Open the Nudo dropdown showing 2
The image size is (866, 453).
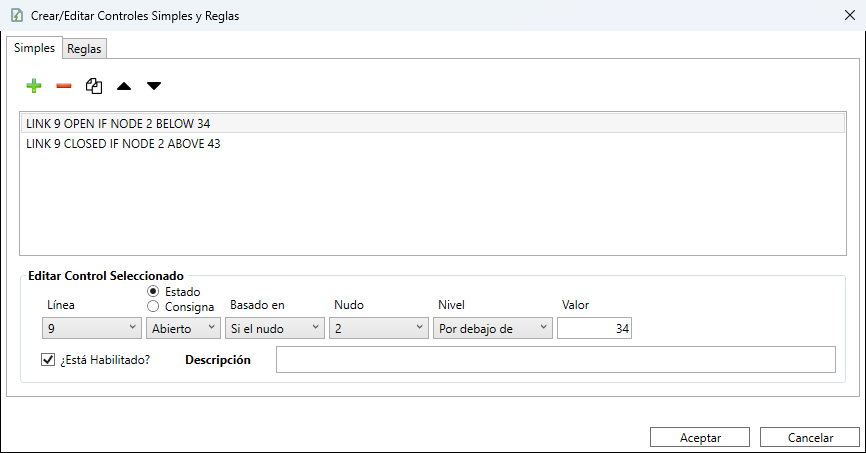(x=379, y=328)
